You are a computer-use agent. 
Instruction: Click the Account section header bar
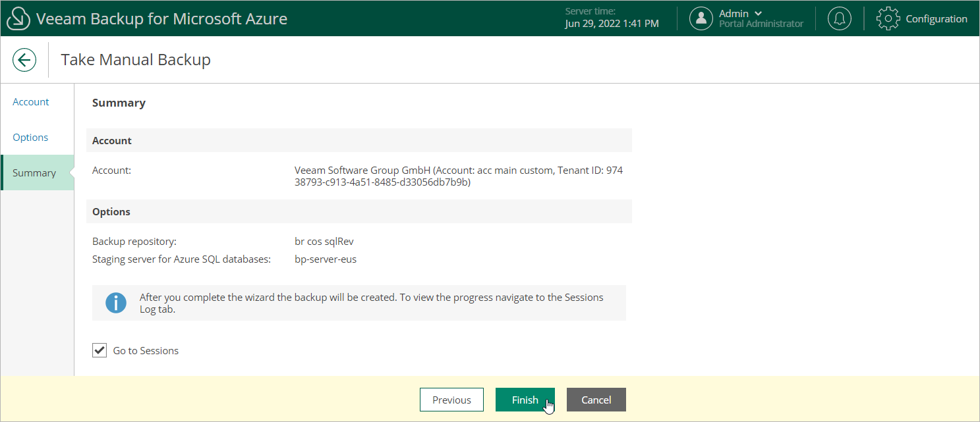pyautogui.click(x=359, y=140)
